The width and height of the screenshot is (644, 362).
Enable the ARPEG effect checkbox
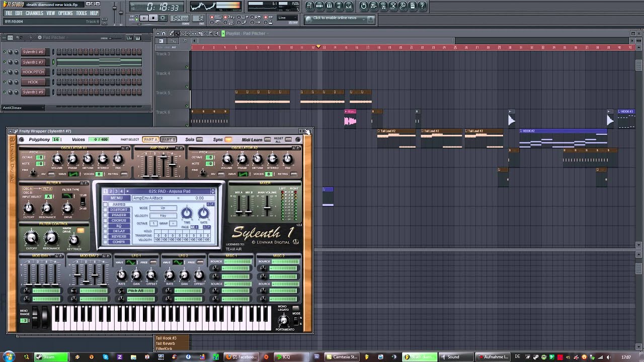pos(105,205)
